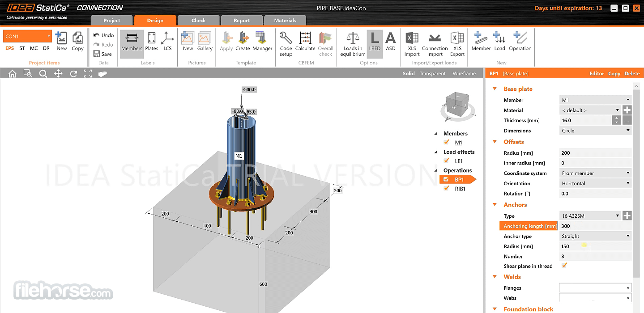Open XLS Import

[x=412, y=44]
